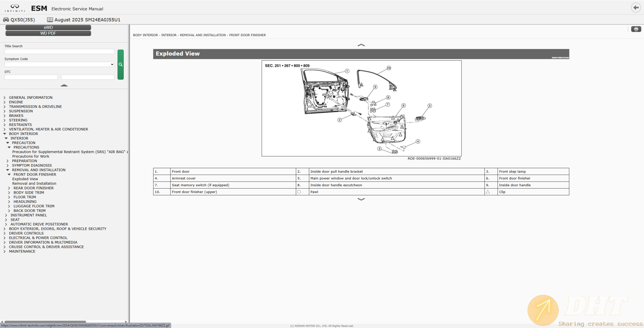
Task: Click the QX50 vehicle car icon
Action: (6, 20)
